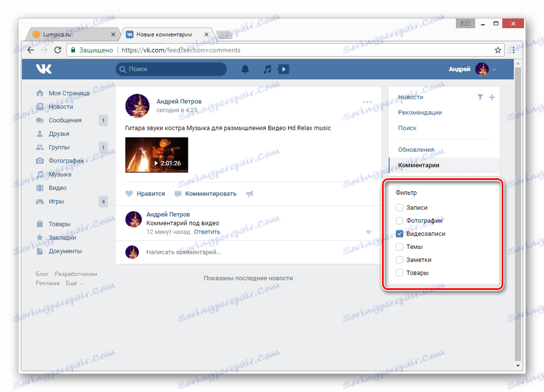The width and height of the screenshot is (544, 392).
Task: Click the VK search field
Action: [x=171, y=69]
